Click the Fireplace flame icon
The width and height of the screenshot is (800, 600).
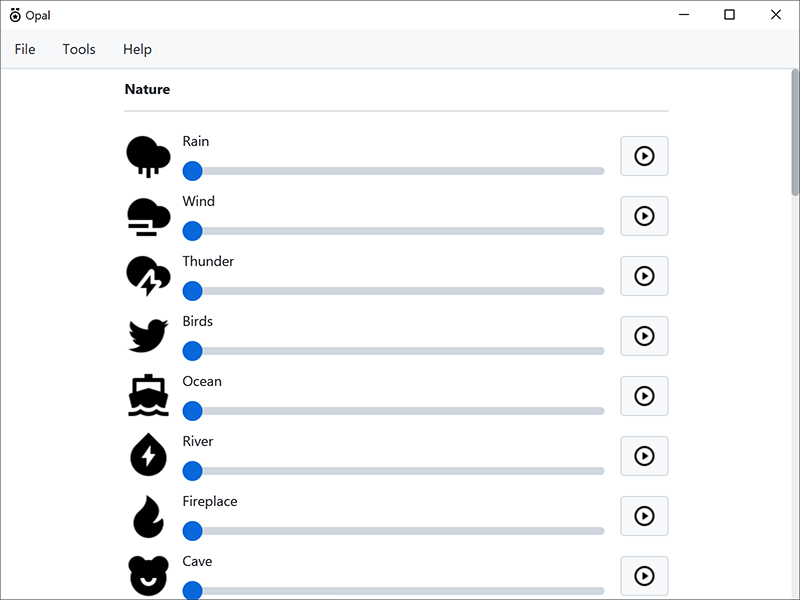click(x=148, y=516)
